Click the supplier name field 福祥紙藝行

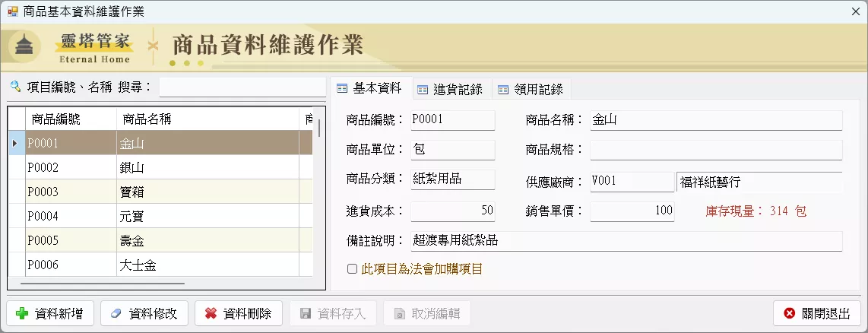759,182
